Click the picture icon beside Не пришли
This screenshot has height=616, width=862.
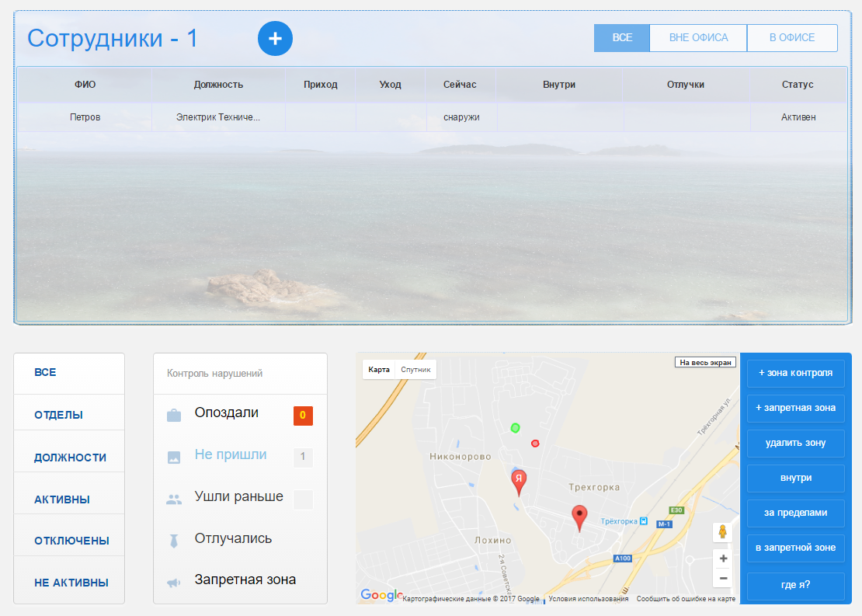pyautogui.click(x=174, y=458)
